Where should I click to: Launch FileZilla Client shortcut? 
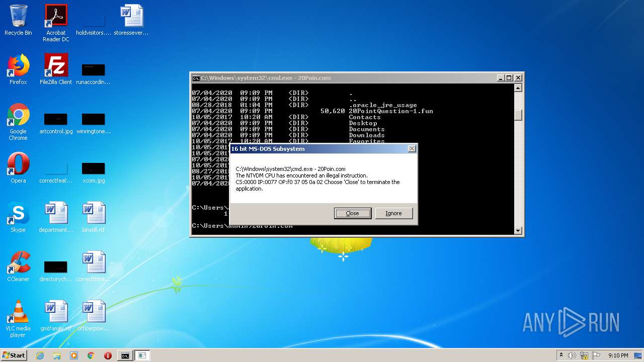(56, 69)
